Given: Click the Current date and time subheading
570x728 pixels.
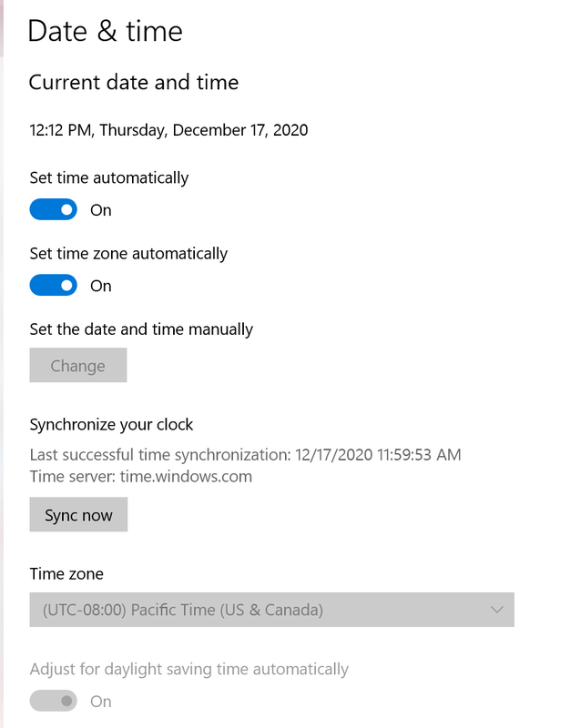Looking at the screenshot, I should click(134, 83).
